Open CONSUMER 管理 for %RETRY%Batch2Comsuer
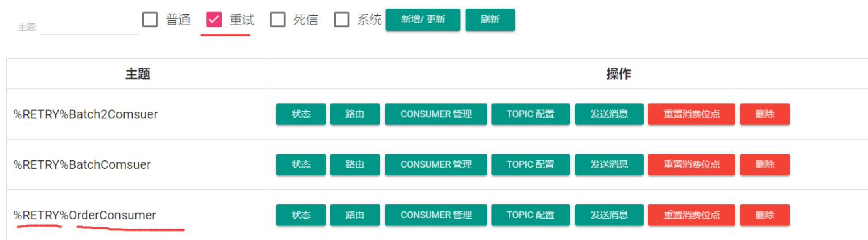Screen dimensions: 868x240 (x=436, y=114)
